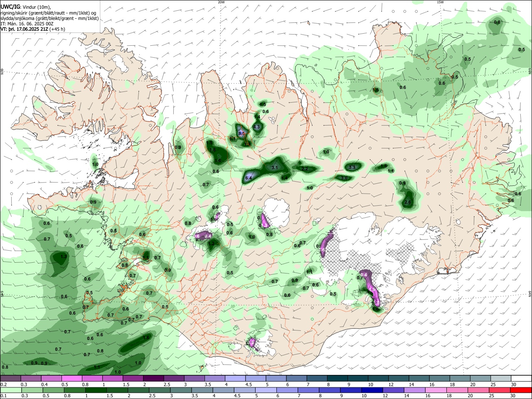
Task: Click the 8.5 precipitation value on the map
Action: [241, 133]
